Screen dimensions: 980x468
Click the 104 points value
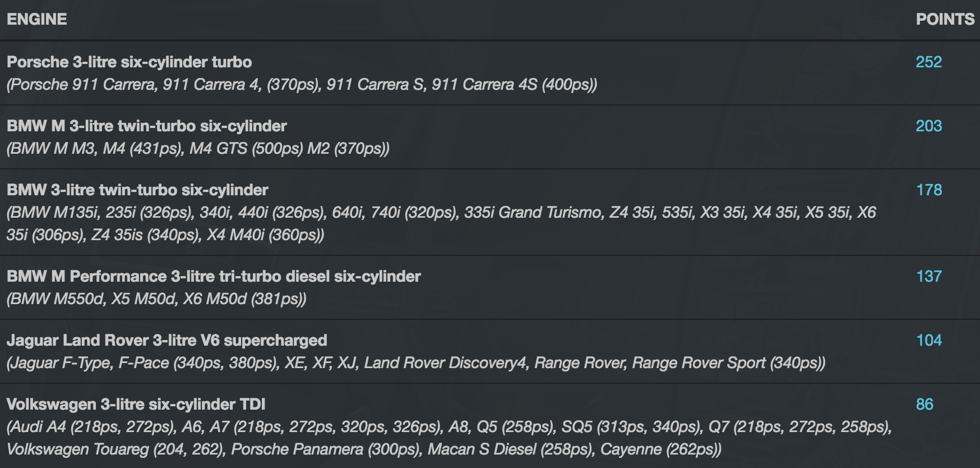tap(928, 340)
